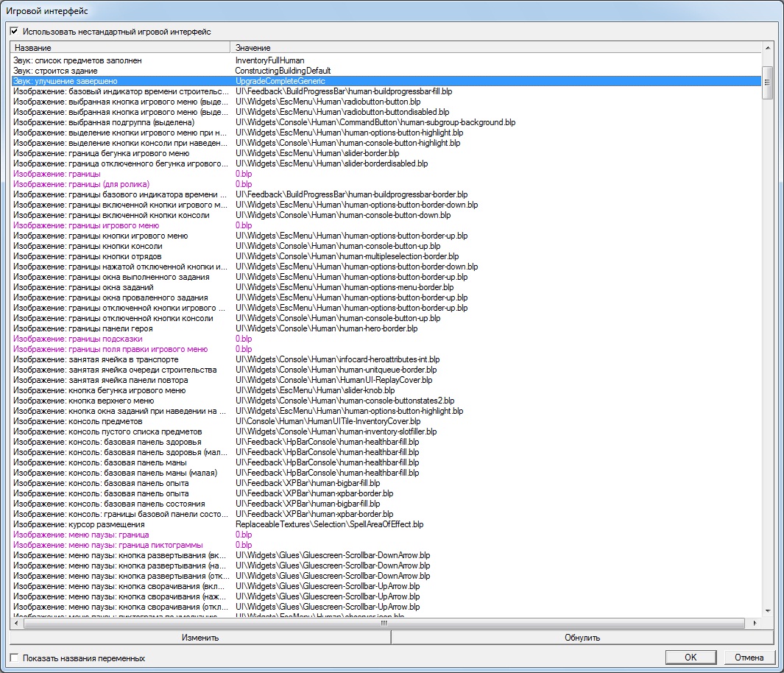The width and height of the screenshot is (784, 673).
Task: Select row 'Изображение: границы включенной кнопки консоли'
Action: pyautogui.click(x=386, y=215)
